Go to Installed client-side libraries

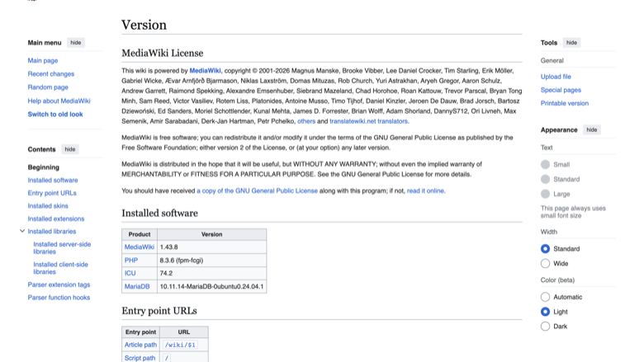pos(60,268)
